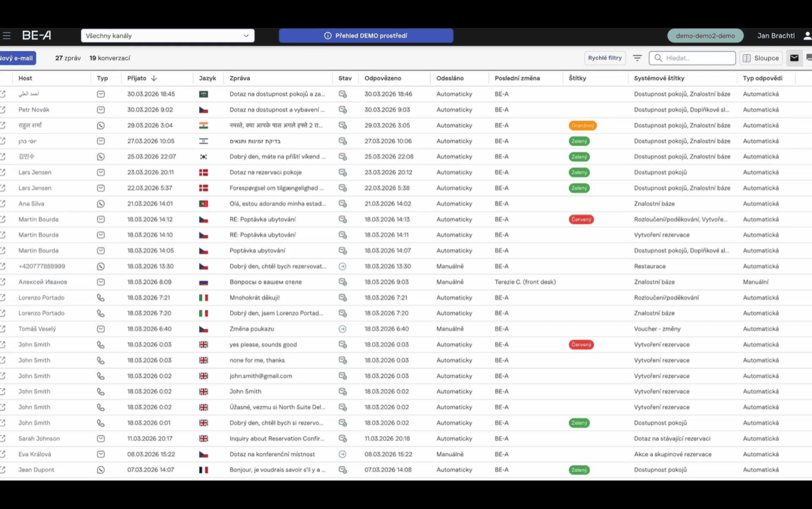Click the Zpráva column header
Screen dimensions: 812x509
(239, 78)
